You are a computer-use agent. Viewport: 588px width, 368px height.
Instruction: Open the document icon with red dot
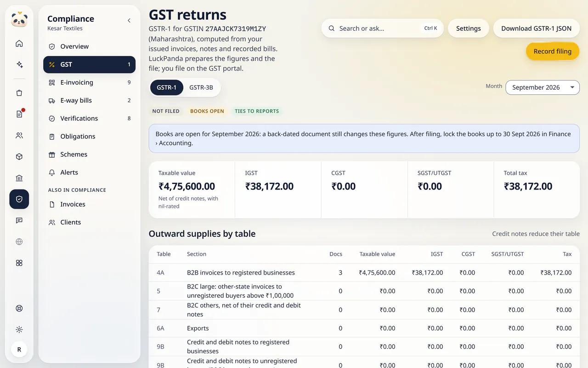pos(19,114)
